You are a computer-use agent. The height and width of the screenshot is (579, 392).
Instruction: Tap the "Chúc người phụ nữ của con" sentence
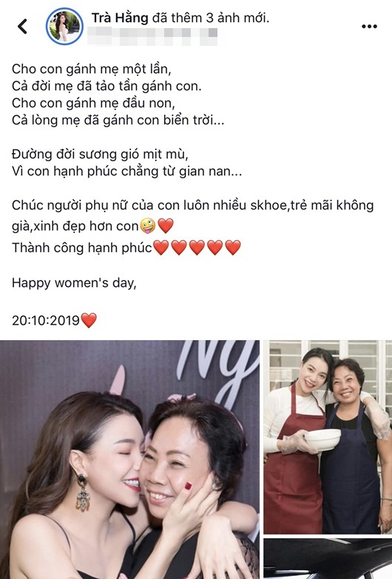(x=192, y=215)
